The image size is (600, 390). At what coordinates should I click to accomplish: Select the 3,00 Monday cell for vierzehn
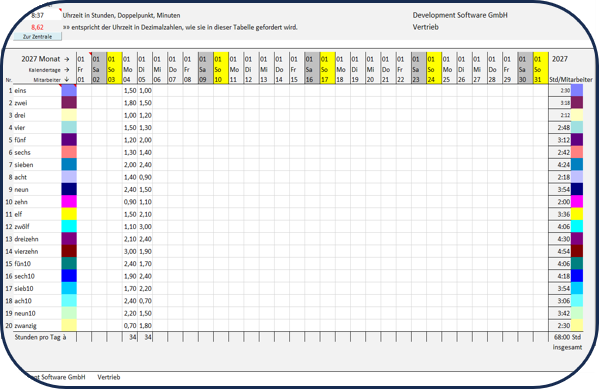click(x=130, y=251)
